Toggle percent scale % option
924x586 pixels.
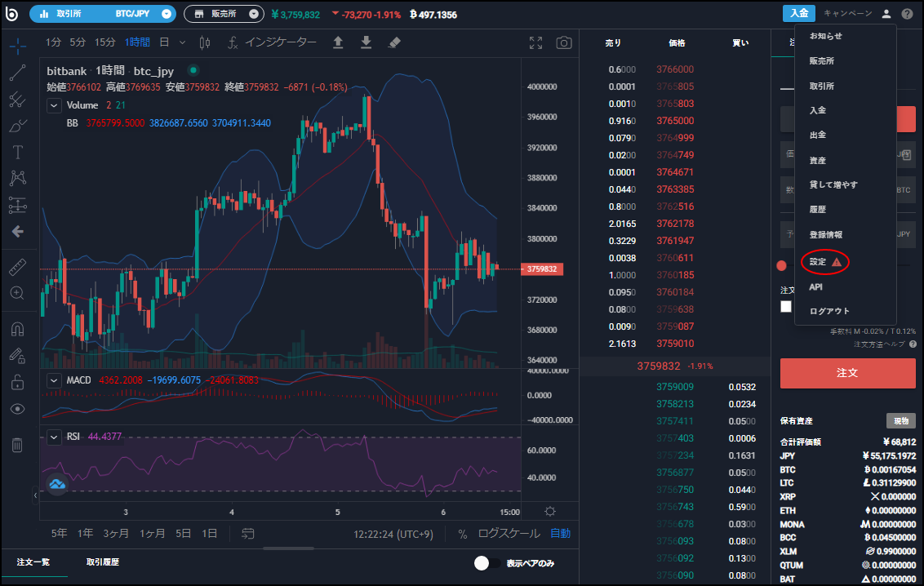(x=463, y=534)
